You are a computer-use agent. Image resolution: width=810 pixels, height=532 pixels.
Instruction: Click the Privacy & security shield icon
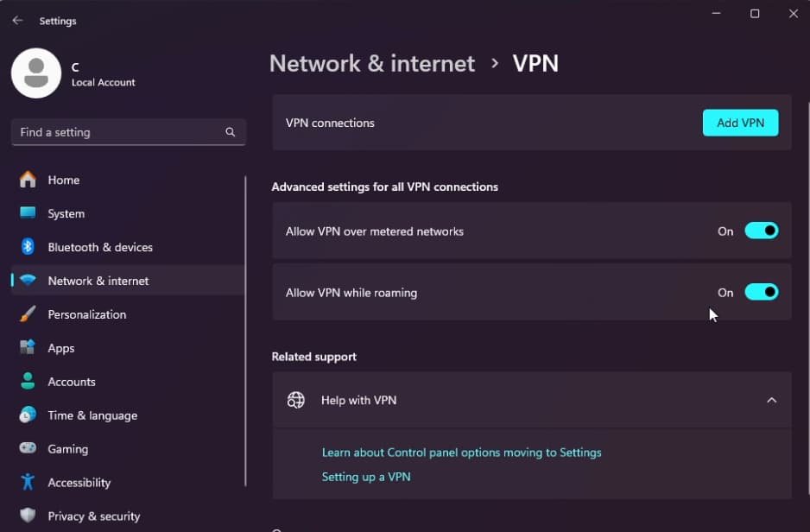click(x=28, y=516)
